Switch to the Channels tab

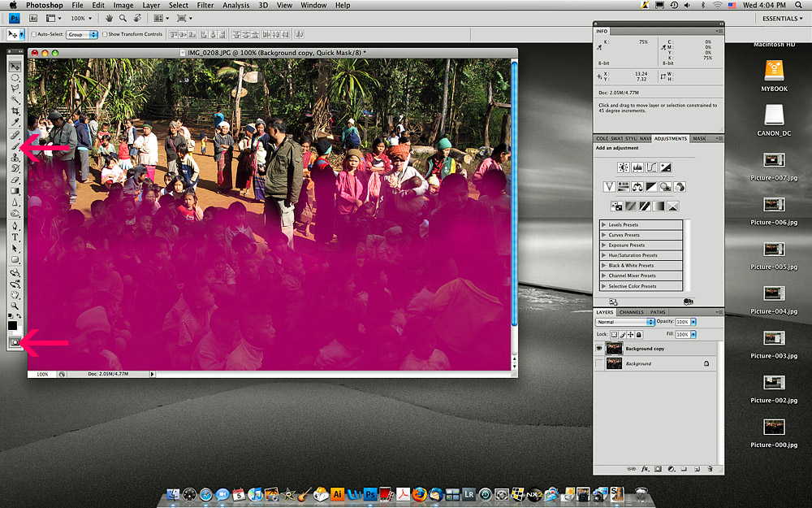631,312
